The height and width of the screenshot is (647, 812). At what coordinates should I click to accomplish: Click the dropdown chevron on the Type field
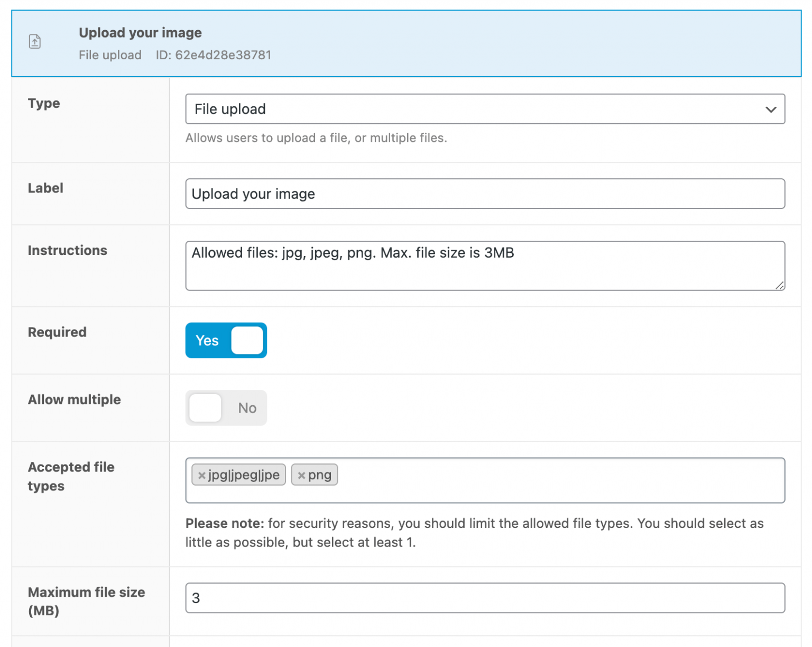coord(771,110)
